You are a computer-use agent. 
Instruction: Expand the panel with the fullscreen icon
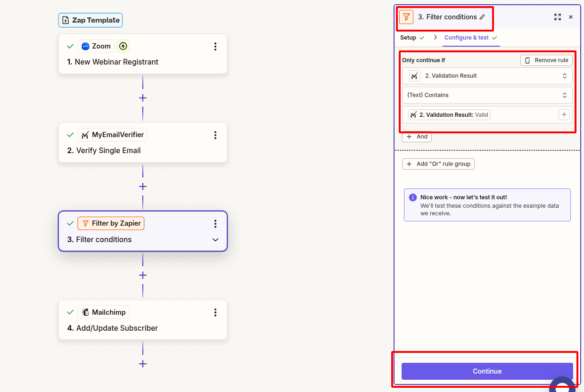point(558,16)
